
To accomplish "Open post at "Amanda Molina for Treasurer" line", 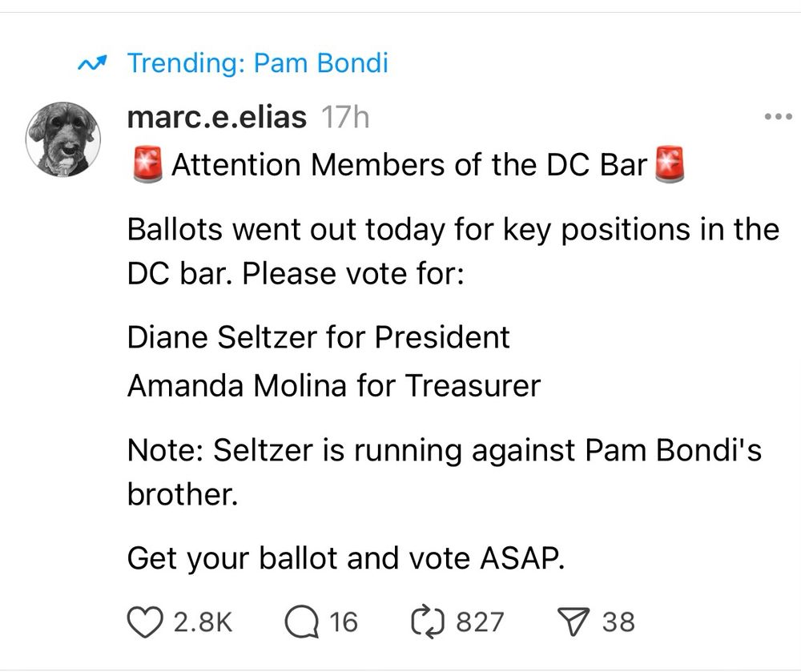I will tap(333, 385).
